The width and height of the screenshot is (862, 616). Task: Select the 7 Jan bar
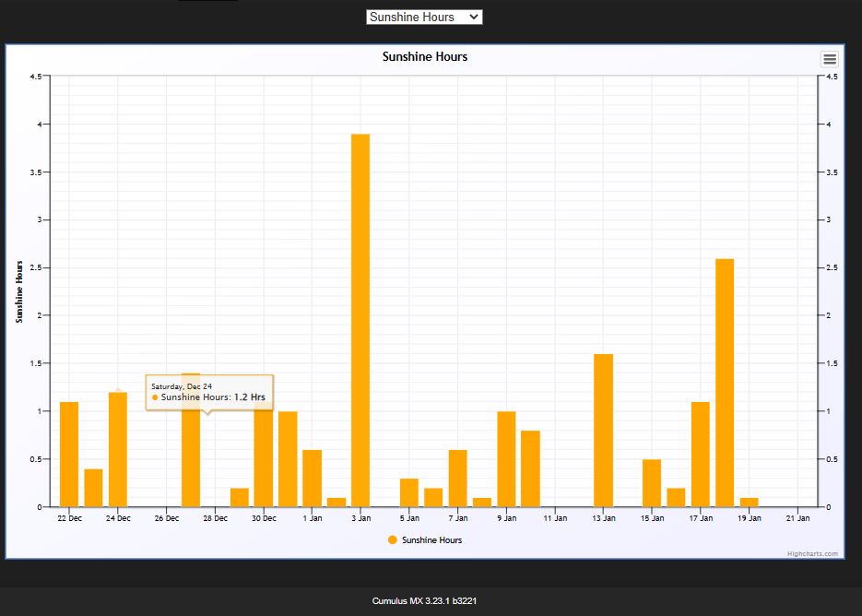pyautogui.click(x=458, y=478)
